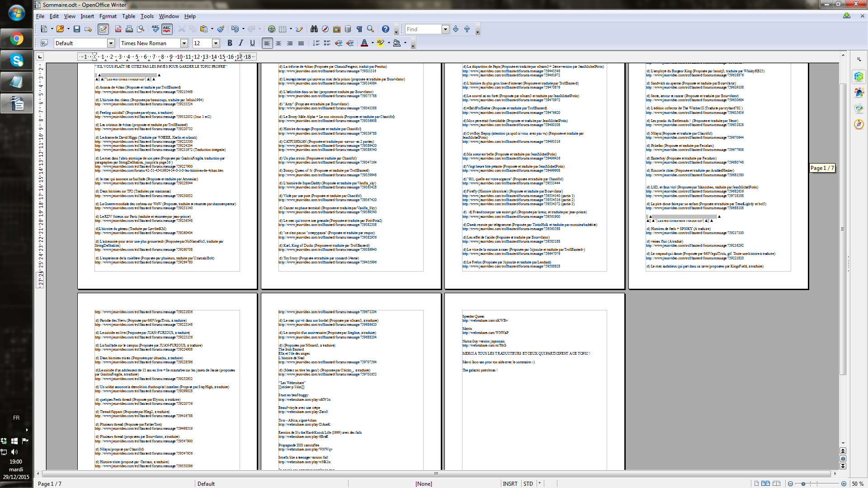Open the font size 12 dropdown
The width and height of the screenshot is (868, 488).
coord(216,43)
